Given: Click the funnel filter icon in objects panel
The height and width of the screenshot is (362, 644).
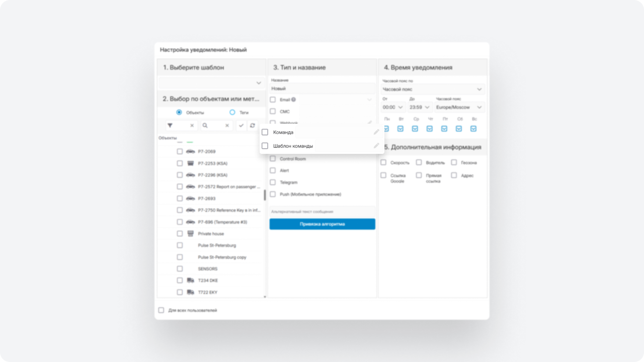Looking at the screenshot, I should click(x=170, y=126).
